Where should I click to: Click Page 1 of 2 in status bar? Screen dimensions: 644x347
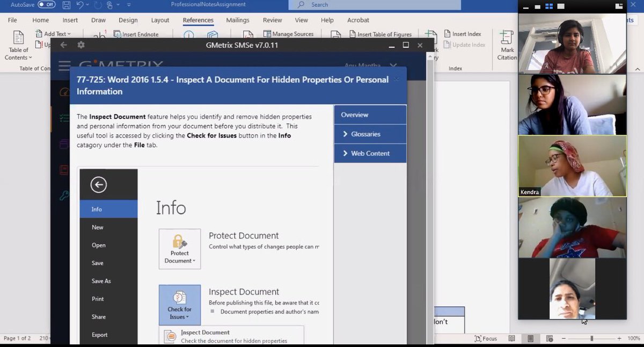coord(17,338)
